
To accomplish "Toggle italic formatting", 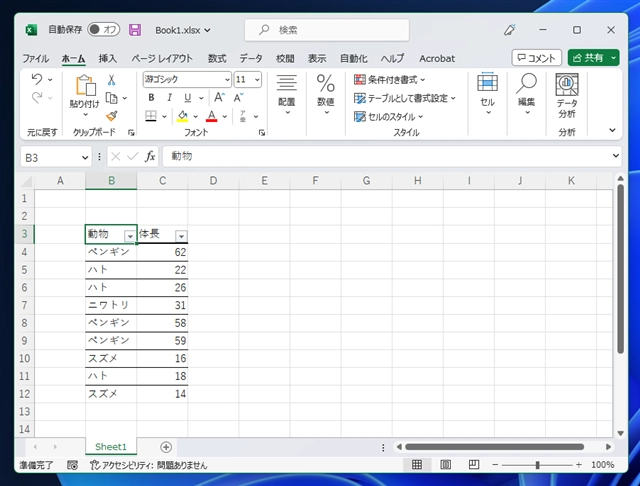I will 169,98.
